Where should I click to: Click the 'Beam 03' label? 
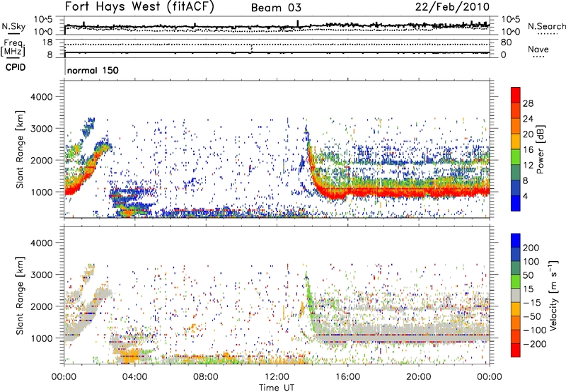click(x=276, y=8)
